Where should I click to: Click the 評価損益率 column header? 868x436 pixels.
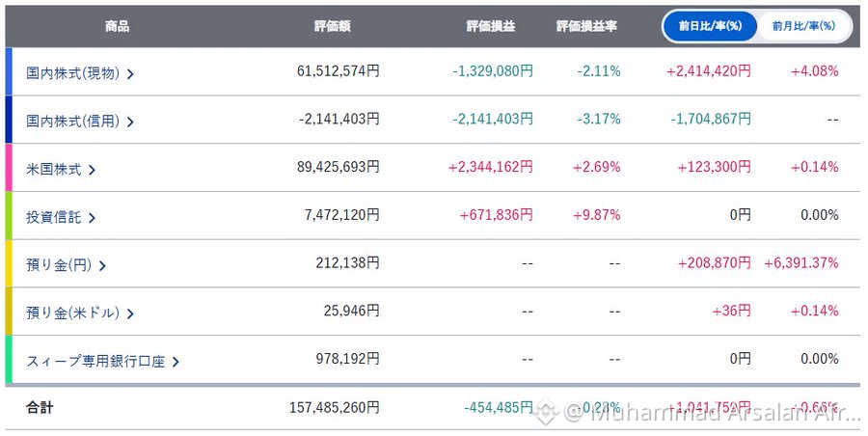coord(586,26)
